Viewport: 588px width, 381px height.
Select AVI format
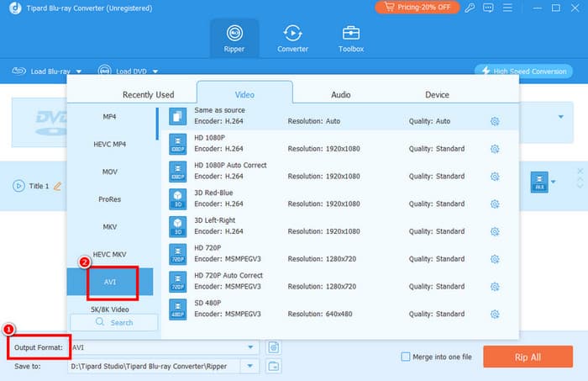point(109,282)
